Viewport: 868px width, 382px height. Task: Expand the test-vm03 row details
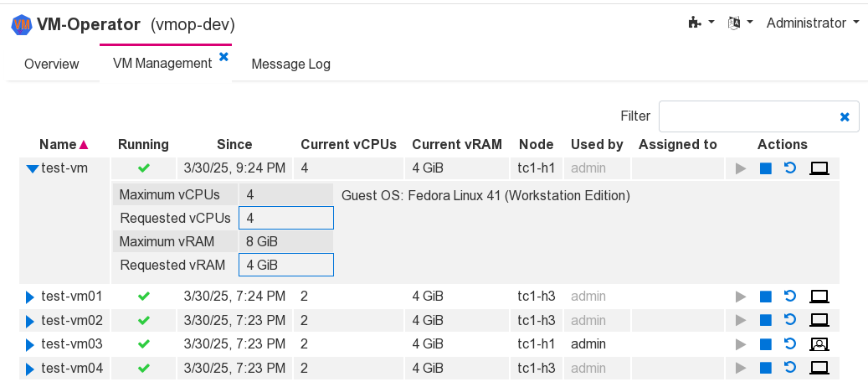tap(30, 344)
